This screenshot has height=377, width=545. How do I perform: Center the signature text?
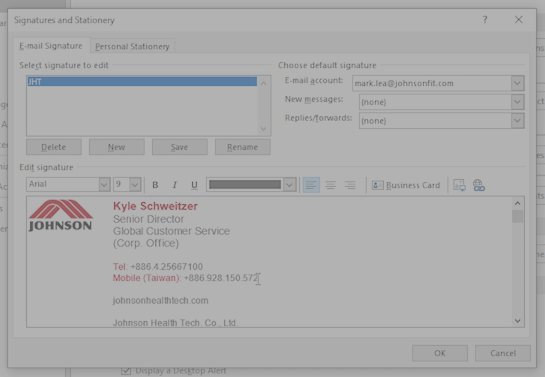331,185
